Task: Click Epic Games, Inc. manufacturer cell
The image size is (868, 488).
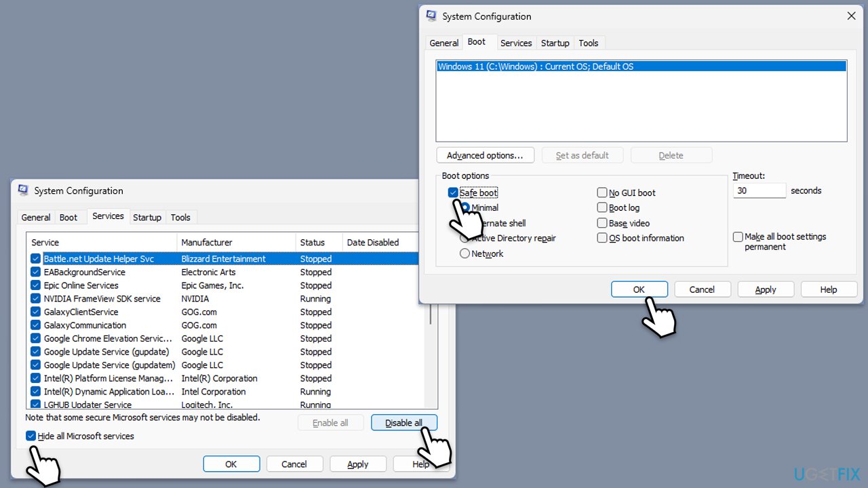Action: coord(212,285)
